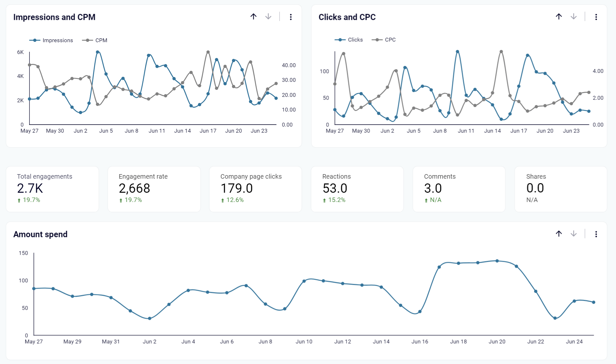The height and width of the screenshot is (364, 616).
Task: Click down arrow in Clicks and CPC chart
Action: pyautogui.click(x=573, y=17)
